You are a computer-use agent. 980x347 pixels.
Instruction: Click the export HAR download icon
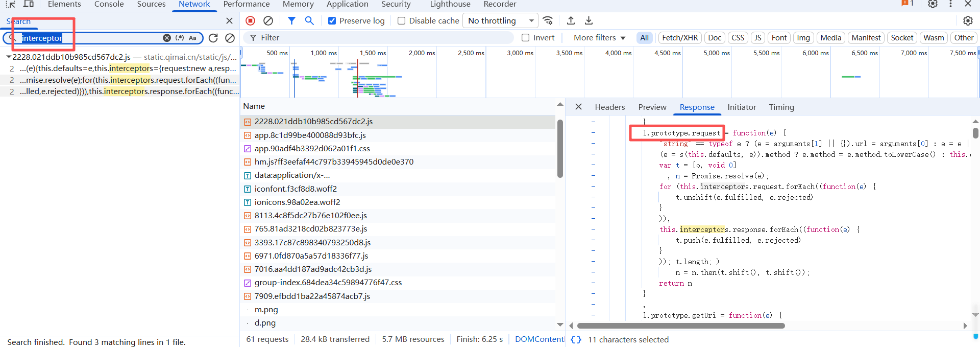click(589, 20)
